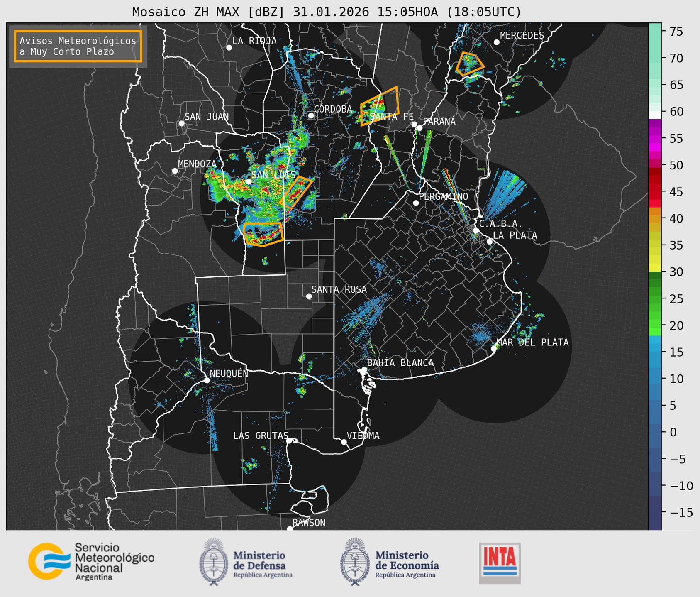700x597 pixels.
Task: Click the MERCEDES city label
Action: [522, 36]
